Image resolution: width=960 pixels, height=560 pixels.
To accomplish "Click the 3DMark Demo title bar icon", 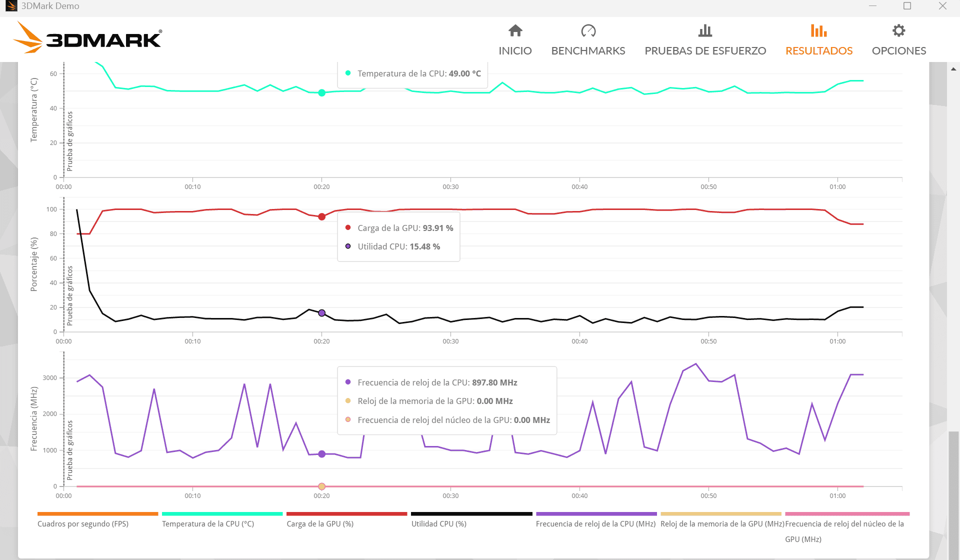I will [x=10, y=6].
